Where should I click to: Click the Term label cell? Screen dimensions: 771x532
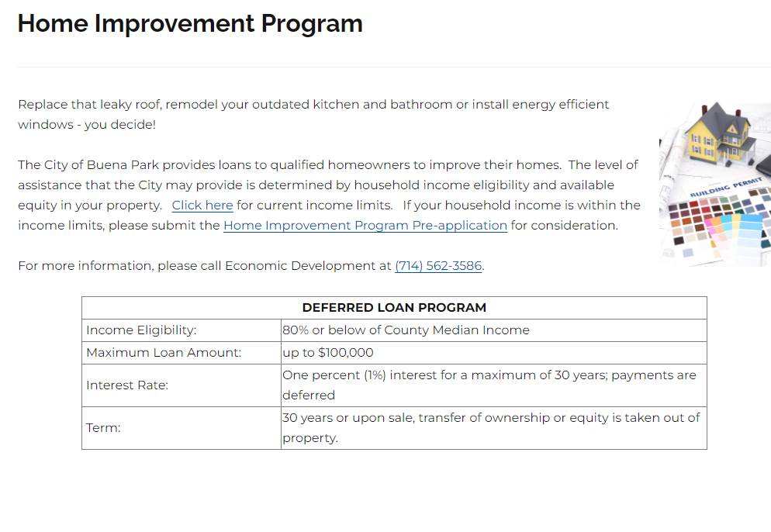182,428
